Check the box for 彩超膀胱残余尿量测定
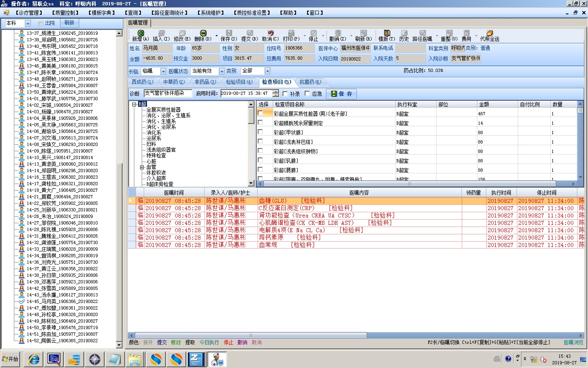 point(260,122)
